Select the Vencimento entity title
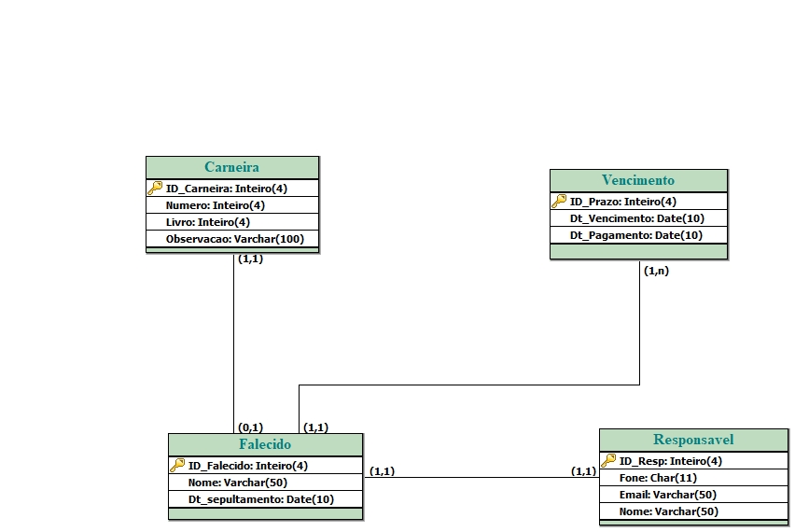 pyautogui.click(x=638, y=180)
